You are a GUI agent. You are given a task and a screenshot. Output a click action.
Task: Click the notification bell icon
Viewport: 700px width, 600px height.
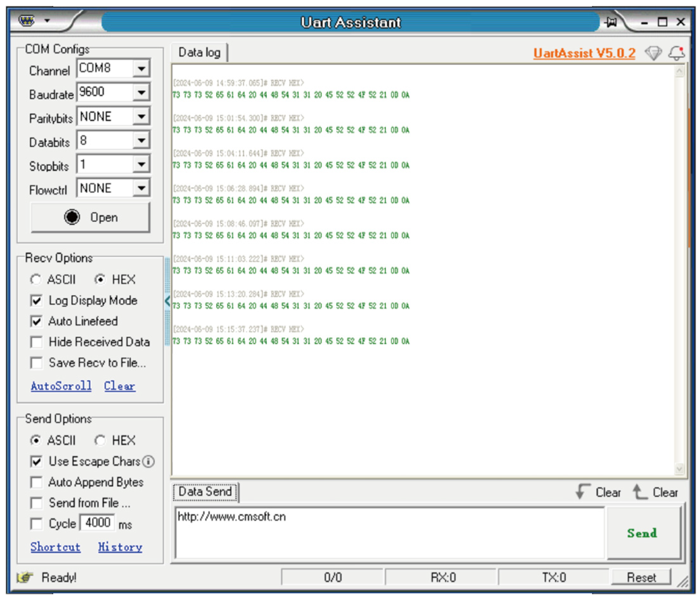click(676, 53)
